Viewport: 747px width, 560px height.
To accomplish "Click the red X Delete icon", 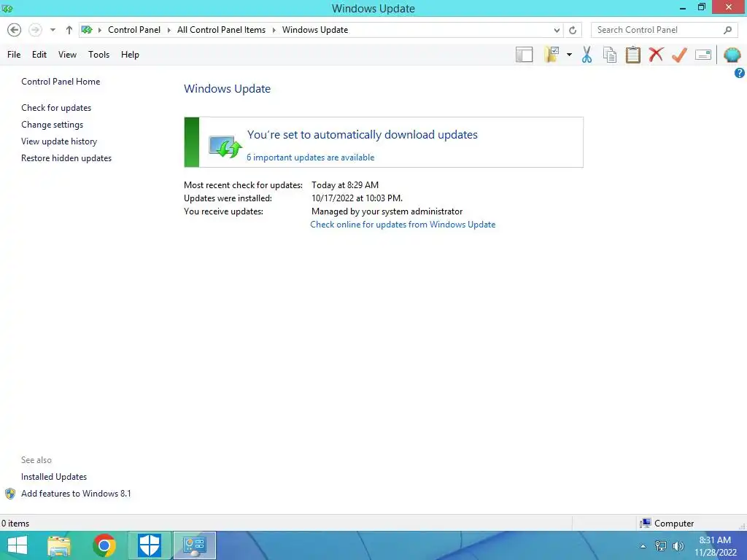I will coord(656,54).
